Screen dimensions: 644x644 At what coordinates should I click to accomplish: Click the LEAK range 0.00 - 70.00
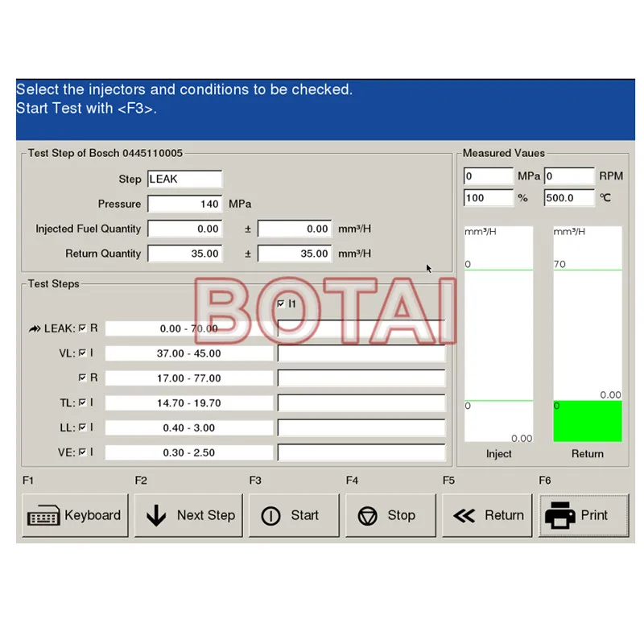pos(189,328)
